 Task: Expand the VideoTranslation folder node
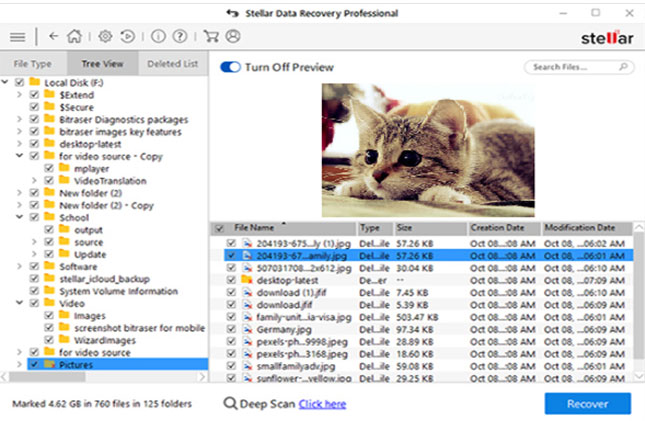pos(34,180)
